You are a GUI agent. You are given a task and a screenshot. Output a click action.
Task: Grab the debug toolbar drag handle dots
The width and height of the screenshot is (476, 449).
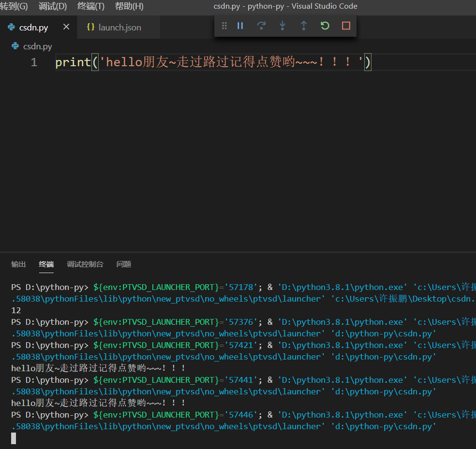(224, 26)
